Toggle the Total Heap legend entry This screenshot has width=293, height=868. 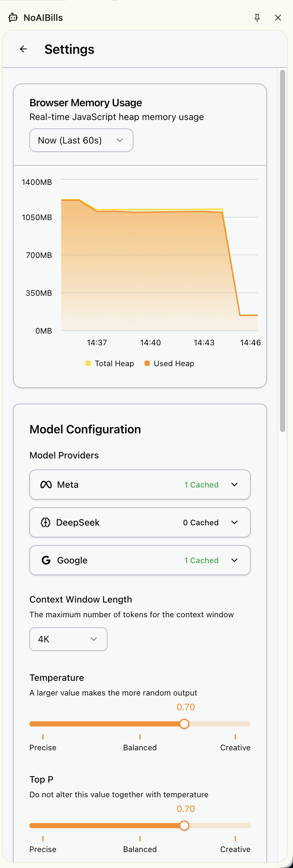coord(110,363)
